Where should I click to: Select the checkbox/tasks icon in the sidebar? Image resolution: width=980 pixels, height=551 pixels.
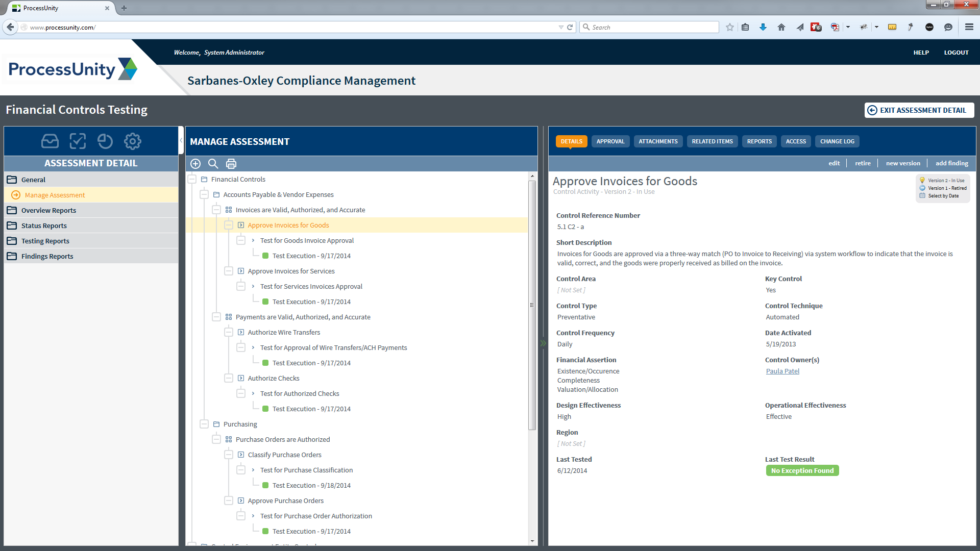[x=78, y=141]
